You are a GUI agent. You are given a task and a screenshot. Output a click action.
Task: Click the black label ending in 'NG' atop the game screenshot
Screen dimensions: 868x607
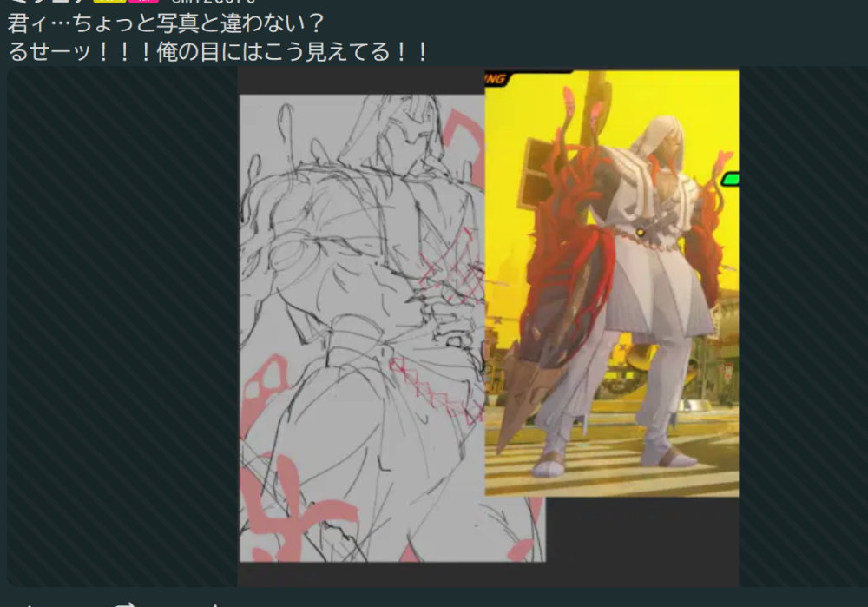[x=529, y=78]
